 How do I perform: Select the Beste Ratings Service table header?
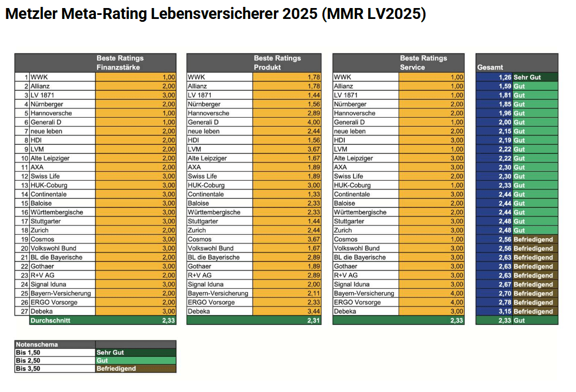[x=423, y=63]
